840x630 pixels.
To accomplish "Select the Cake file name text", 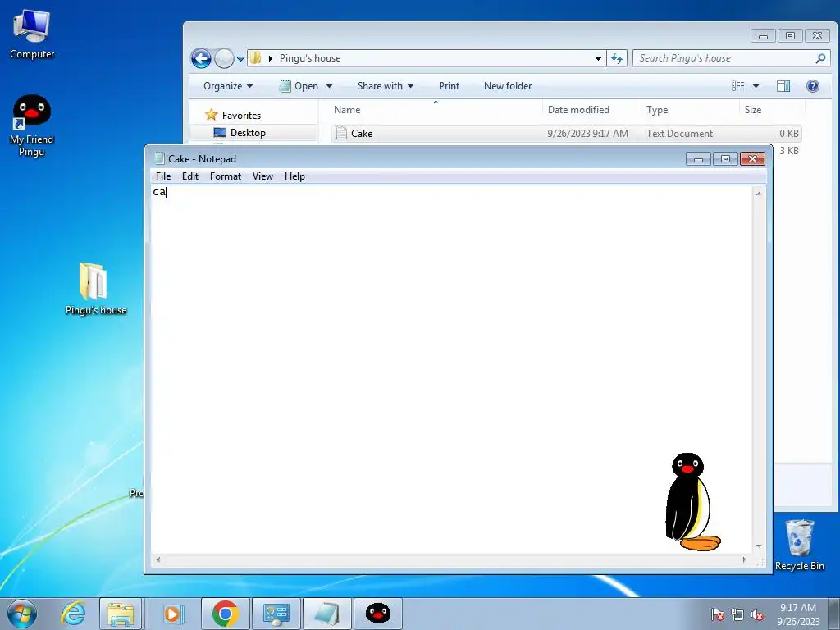I will pos(362,134).
